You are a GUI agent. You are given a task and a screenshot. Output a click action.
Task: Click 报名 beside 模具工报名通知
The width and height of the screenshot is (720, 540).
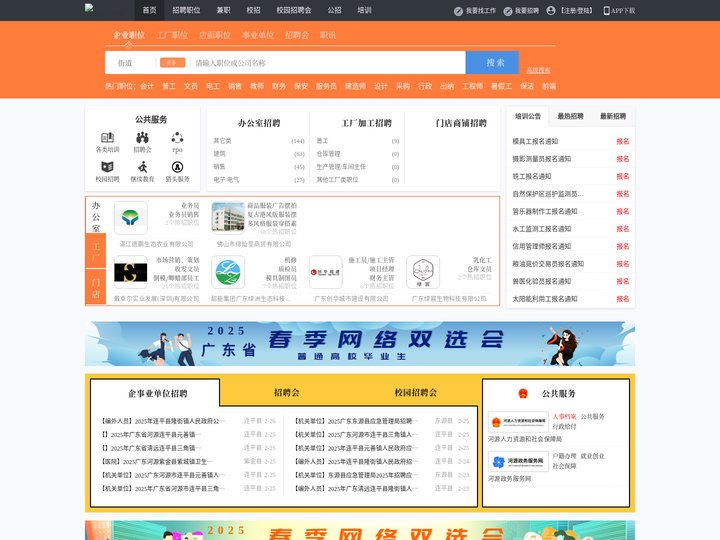623,141
